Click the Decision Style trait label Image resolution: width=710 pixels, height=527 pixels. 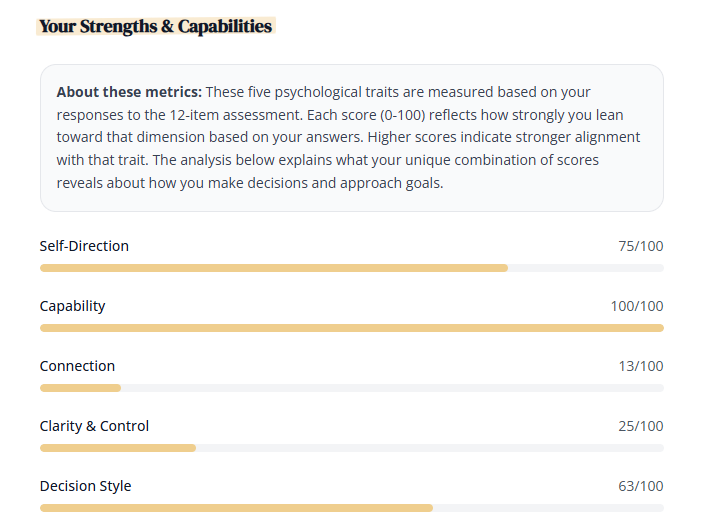(85, 486)
